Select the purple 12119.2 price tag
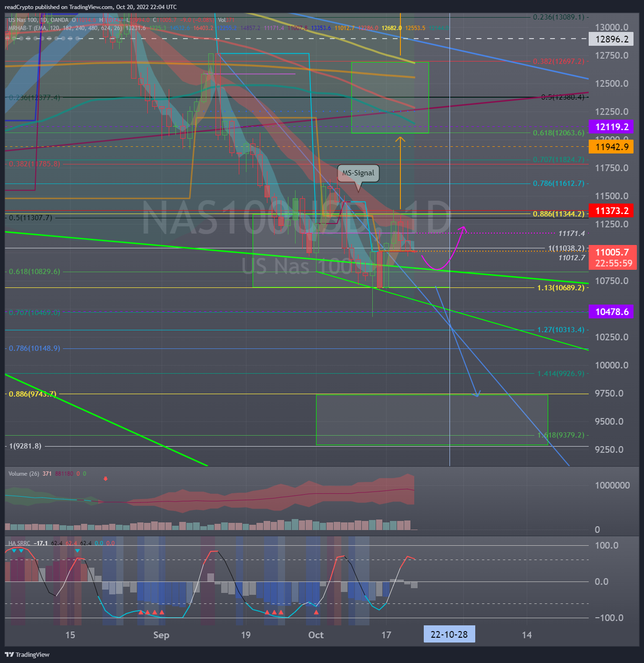This screenshot has height=663, width=644. coord(612,127)
